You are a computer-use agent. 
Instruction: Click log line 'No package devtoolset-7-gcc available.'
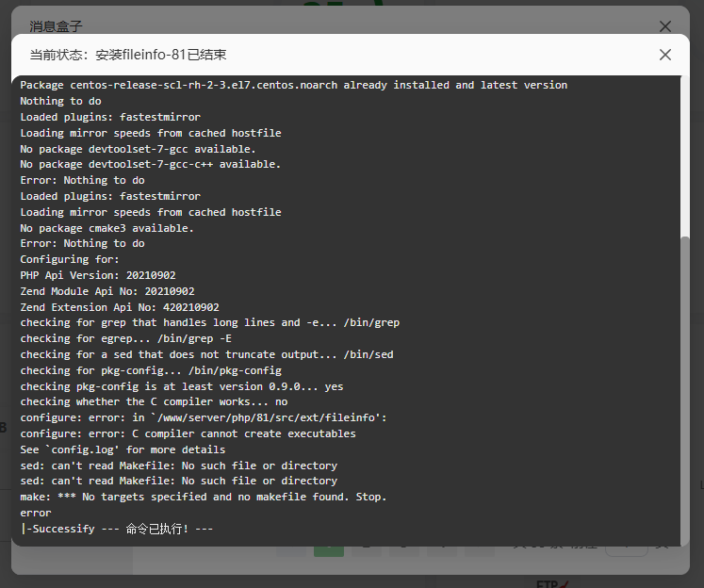tap(138, 149)
